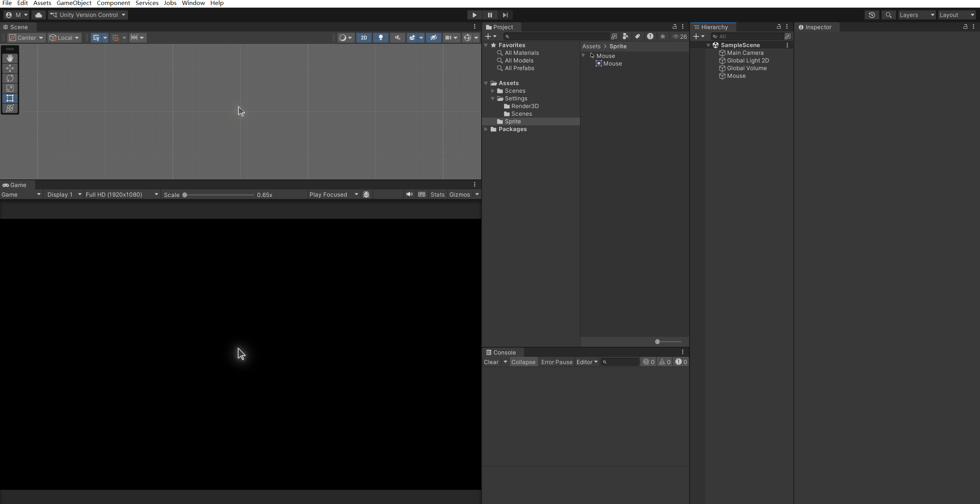Click the cloud services icon

(x=38, y=15)
